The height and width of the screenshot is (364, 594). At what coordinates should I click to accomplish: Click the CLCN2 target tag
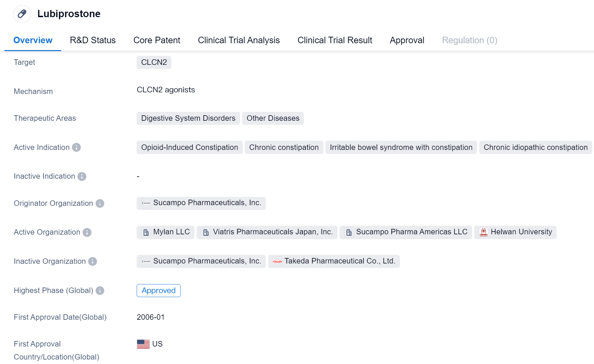[x=154, y=62]
